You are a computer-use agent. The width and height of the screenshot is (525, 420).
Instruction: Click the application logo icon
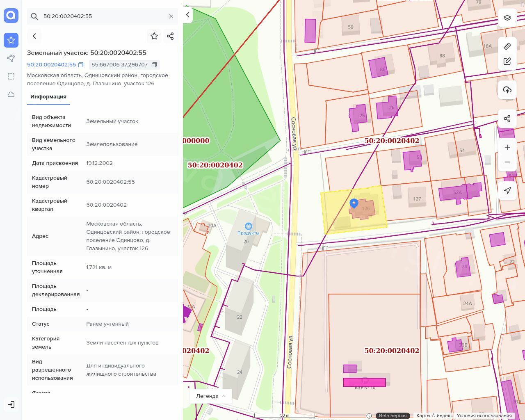coord(11,16)
